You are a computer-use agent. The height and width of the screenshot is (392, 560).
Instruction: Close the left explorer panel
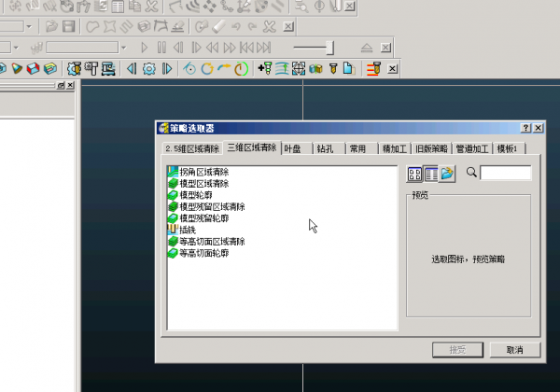70,85
